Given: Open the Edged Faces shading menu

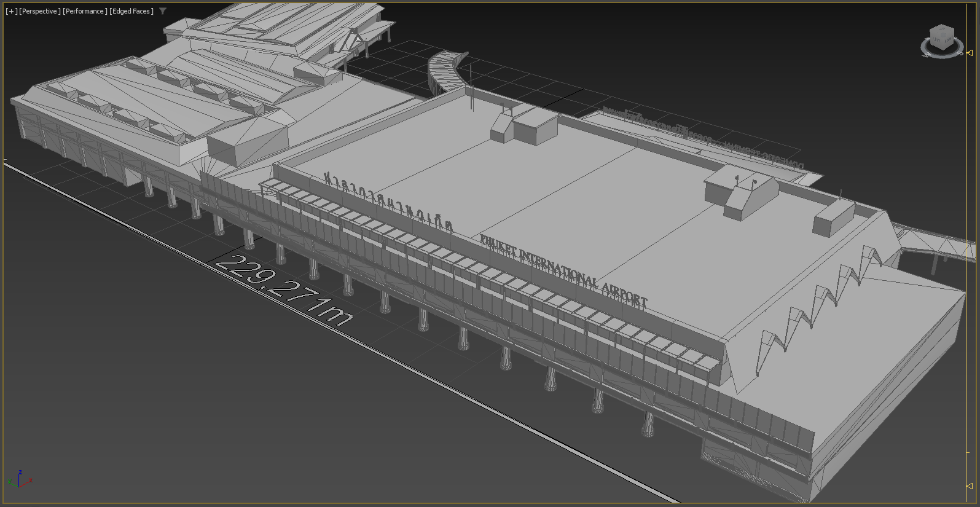Looking at the screenshot, I should click(x=131, y=11).
